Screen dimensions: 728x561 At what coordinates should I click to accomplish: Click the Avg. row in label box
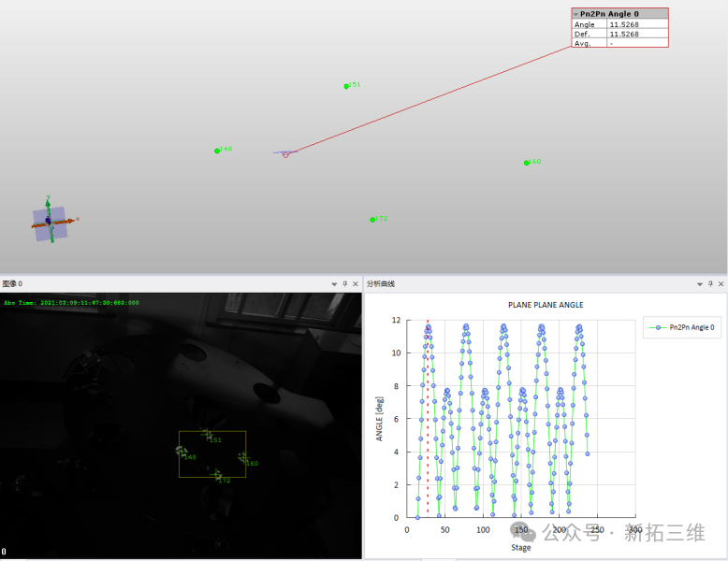pyautogui.click(x=619, y=43)
